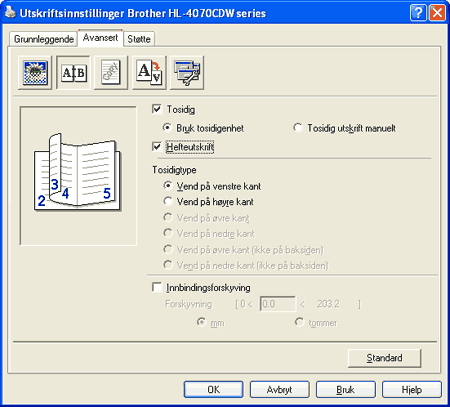Open the device options wrench icon

click(x=187, y=72)
